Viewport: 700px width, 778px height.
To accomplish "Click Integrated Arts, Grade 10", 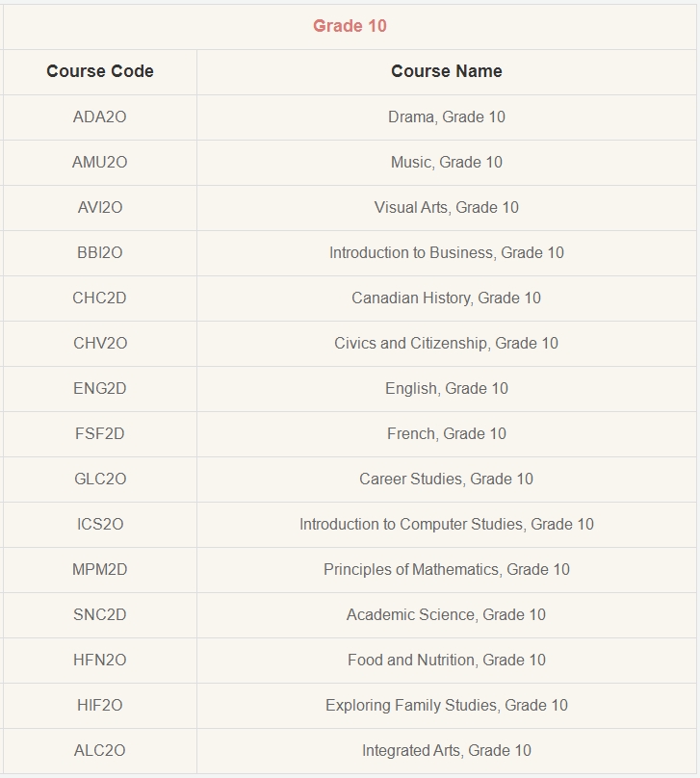I will click(447, 750).
